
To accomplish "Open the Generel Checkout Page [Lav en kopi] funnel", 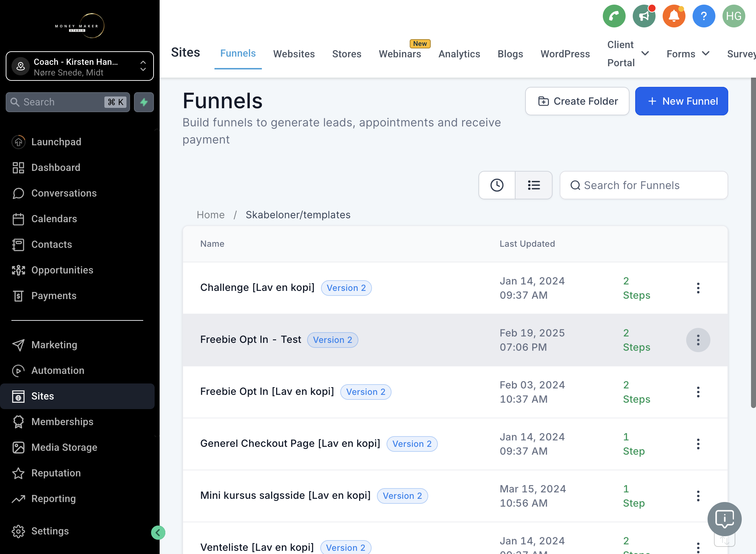I will [290, 443].
